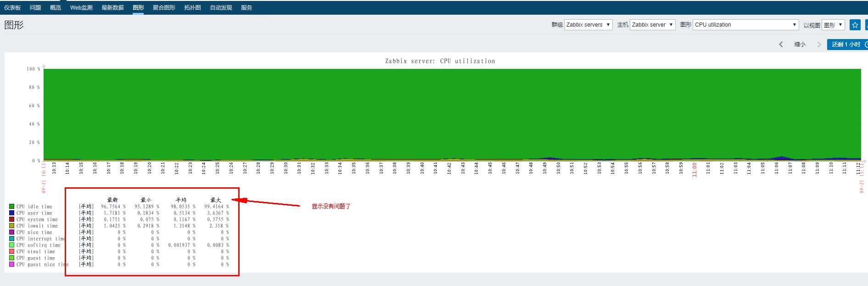
Task: Click the CPU iowait time color swatch
Action: [12, 226]
